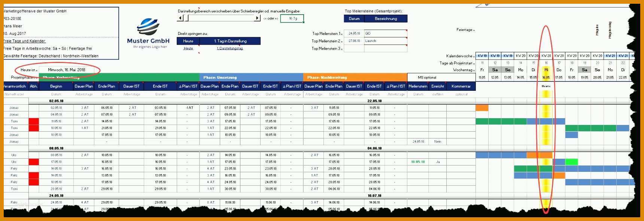Click the 'Erreicht' column header
Screen dimensions: 644x221
[x=438, y=86]
